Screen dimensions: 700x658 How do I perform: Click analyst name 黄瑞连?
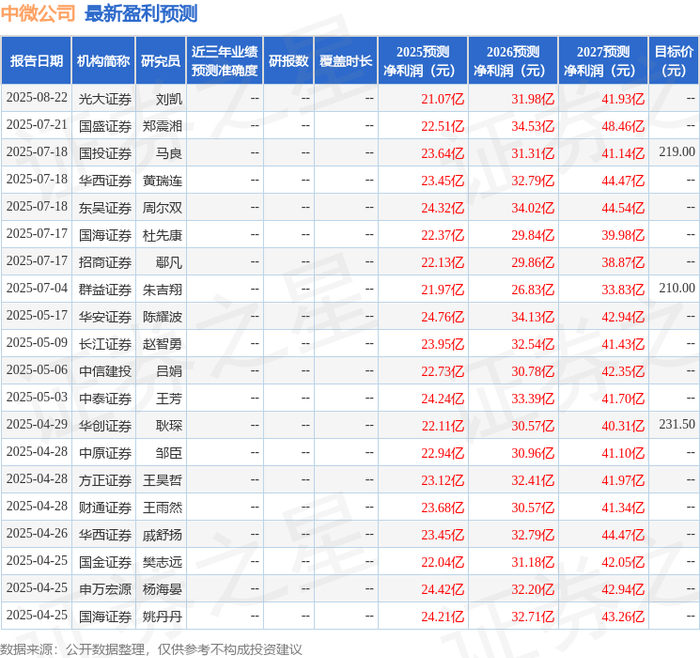[x=162, y=180]
